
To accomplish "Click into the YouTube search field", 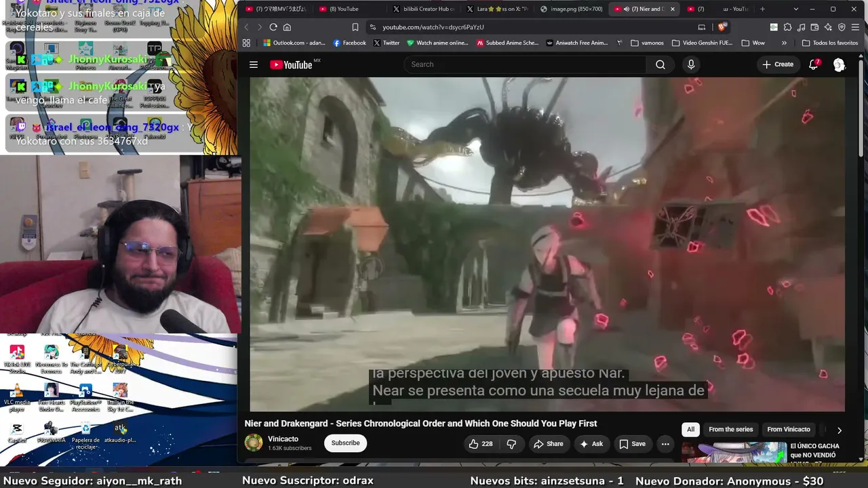I will pyautogui.click(x=526, y=64).
